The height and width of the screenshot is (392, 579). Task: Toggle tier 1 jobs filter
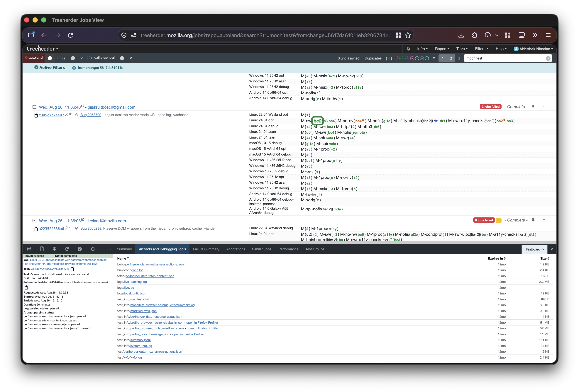click(x=442, y=58)
